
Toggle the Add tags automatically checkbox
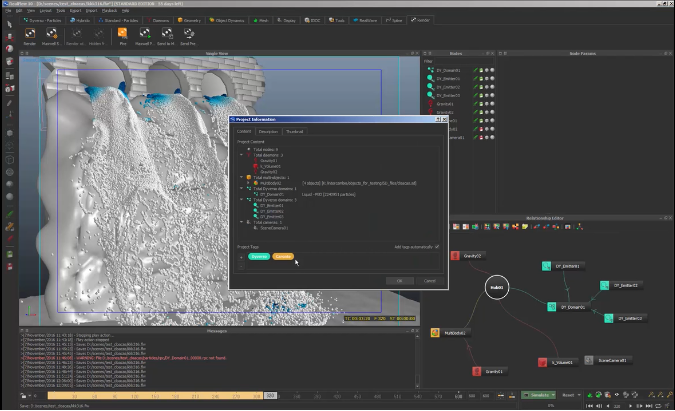click(437, 247)
